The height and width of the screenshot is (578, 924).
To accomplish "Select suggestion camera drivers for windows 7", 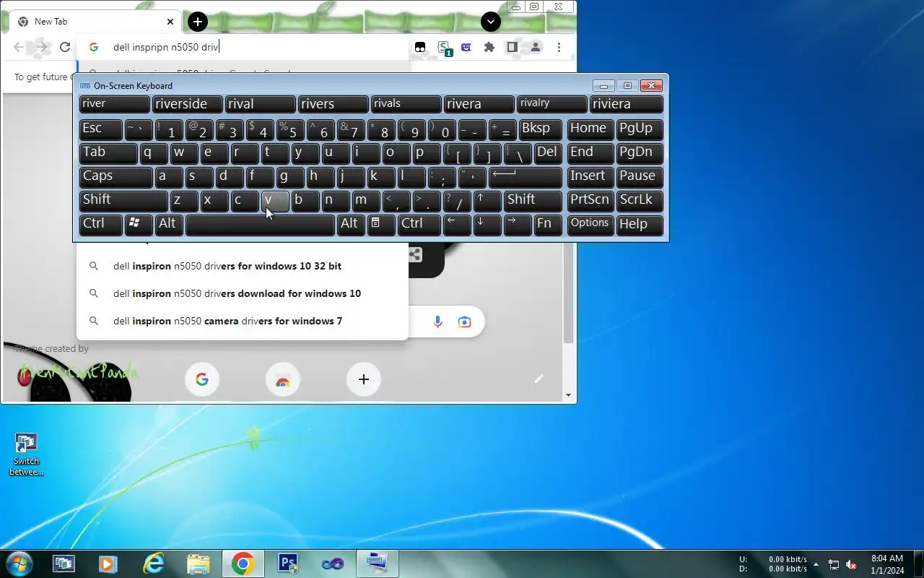I will coord(243,321).
